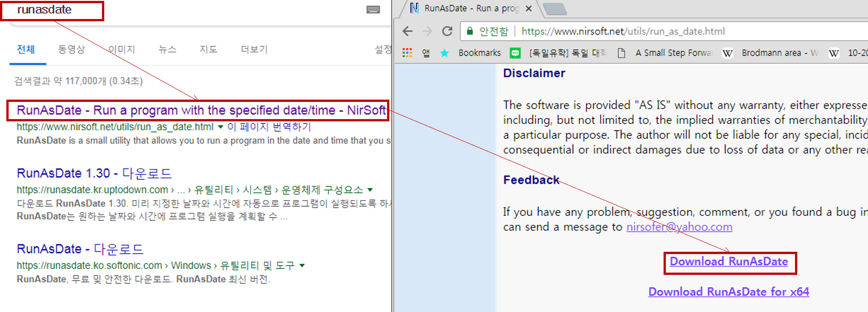Viewport: 868px width, 312px height.
Task: Click the 안전함 secure label
Action: [x=494, y=31]
